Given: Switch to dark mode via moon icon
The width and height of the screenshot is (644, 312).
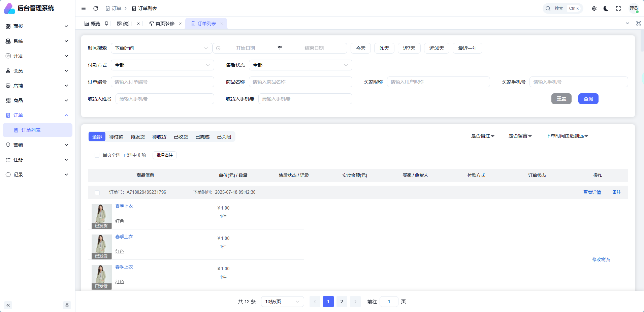Looking at the screenshot, I should (x=606, y=8).
